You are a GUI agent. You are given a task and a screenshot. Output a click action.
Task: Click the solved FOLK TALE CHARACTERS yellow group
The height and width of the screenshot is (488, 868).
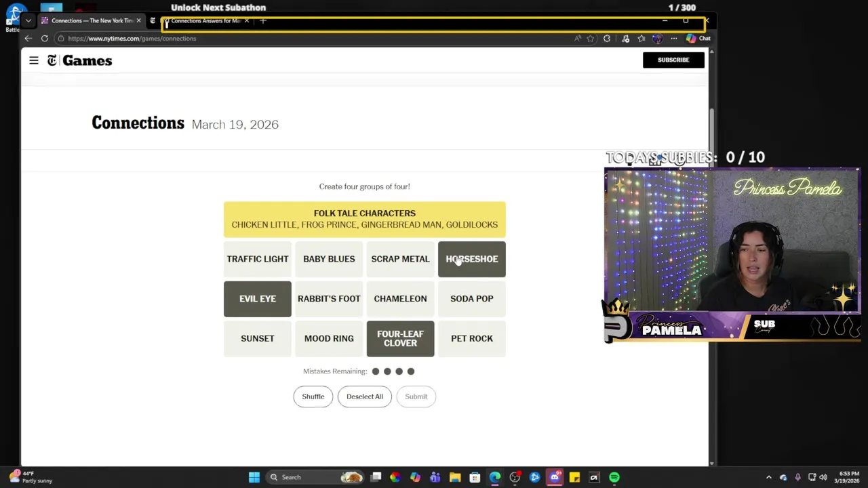(365, 219)
